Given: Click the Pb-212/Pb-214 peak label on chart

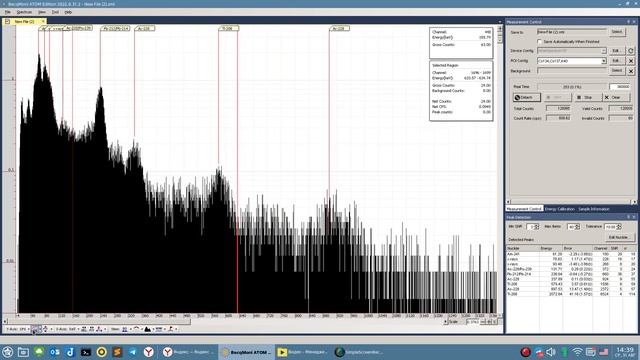Looking at the screenshot, I should pyautogui.click(x=115, y=29).
